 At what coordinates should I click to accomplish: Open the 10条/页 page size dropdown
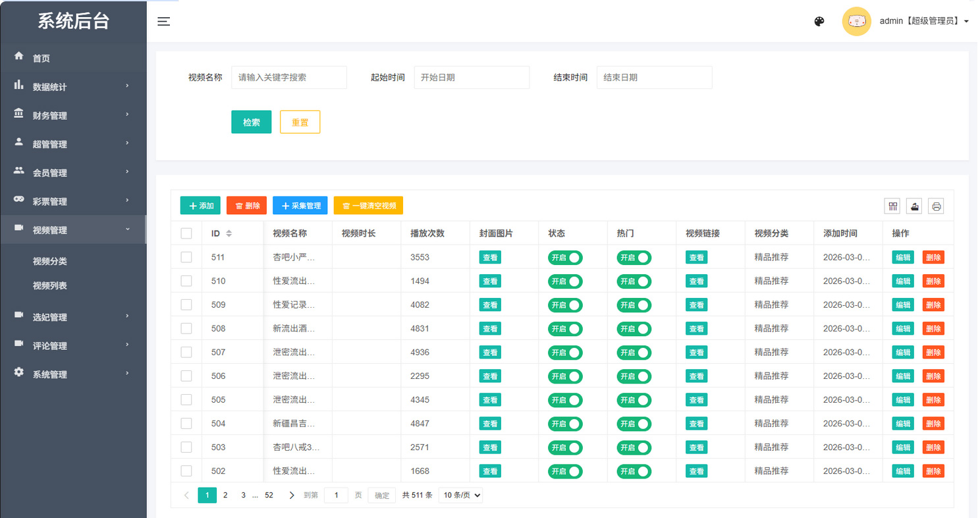pos(460,495)
